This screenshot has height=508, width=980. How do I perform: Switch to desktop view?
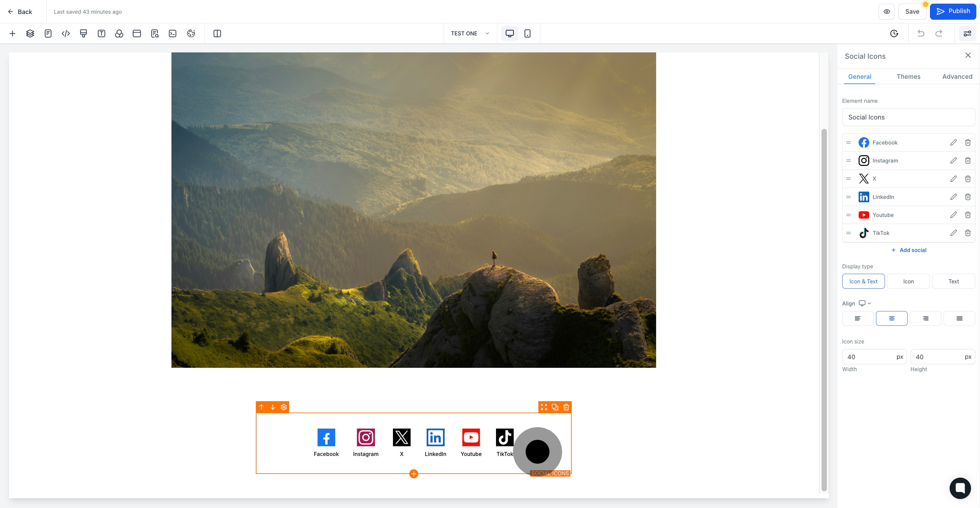point(509,33)
